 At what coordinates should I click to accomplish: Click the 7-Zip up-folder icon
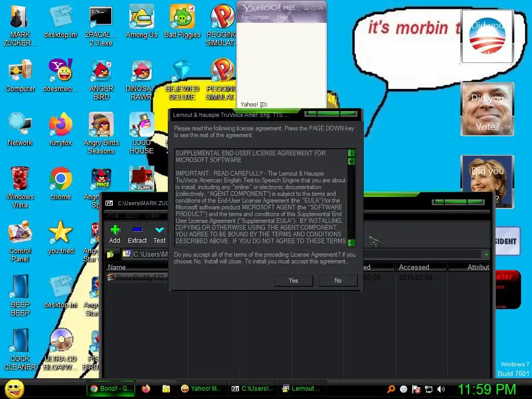(110, 254)
